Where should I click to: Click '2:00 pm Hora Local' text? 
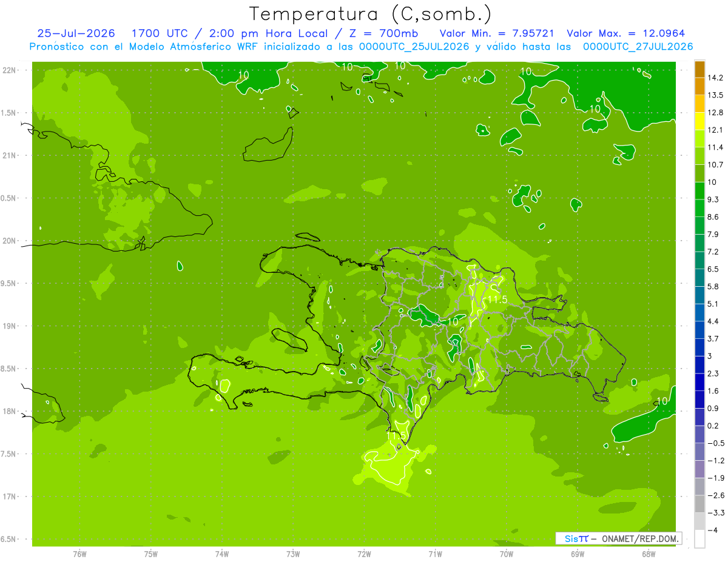269,33
